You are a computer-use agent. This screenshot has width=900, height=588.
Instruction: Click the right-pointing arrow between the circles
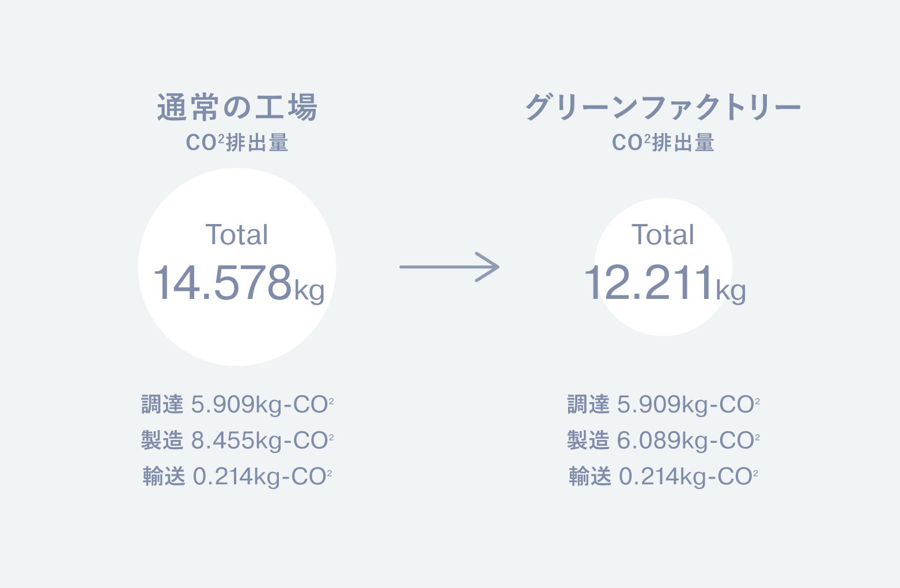click(449, 267)
